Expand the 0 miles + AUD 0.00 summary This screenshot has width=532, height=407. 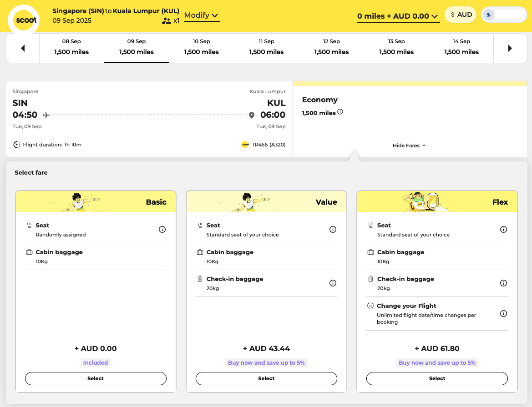click(398, 16)
